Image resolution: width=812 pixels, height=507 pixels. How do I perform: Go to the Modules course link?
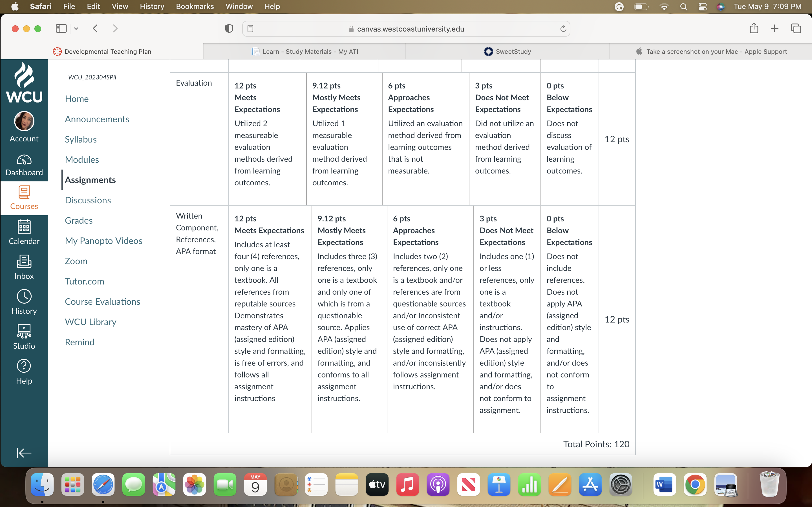[82, 160]
